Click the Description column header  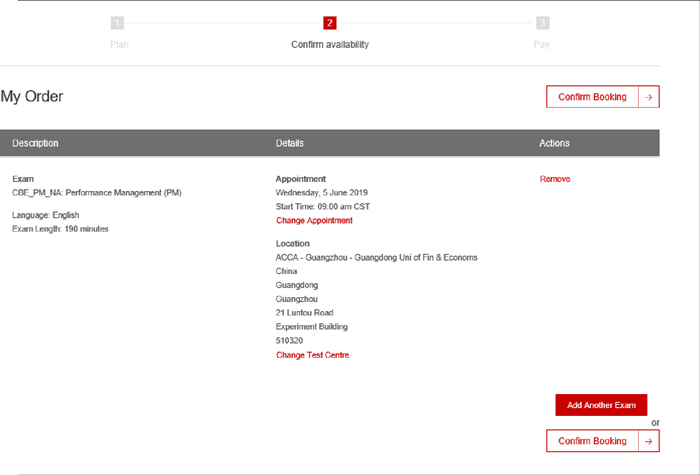[35, 143]
